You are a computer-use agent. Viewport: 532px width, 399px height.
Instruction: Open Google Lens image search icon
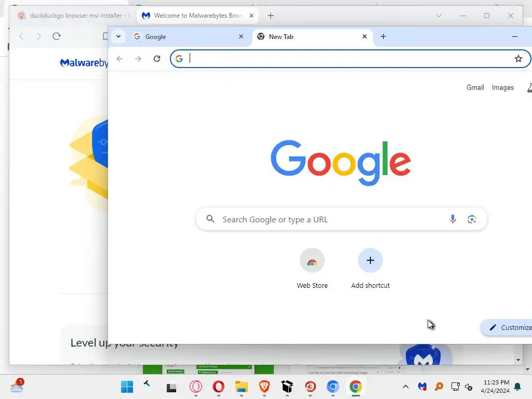(x=472, y=219)
